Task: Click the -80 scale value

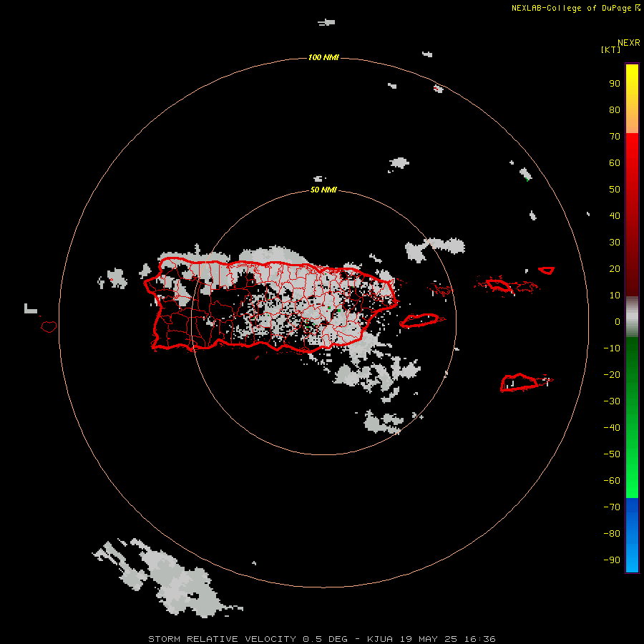Action: coord(612,534)
